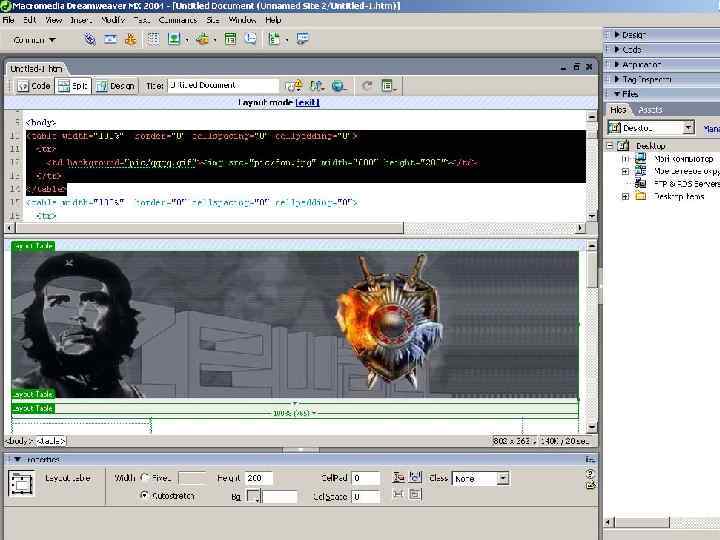
Task: Select the Fixed width radio button
Action: (x=145, y=478)
